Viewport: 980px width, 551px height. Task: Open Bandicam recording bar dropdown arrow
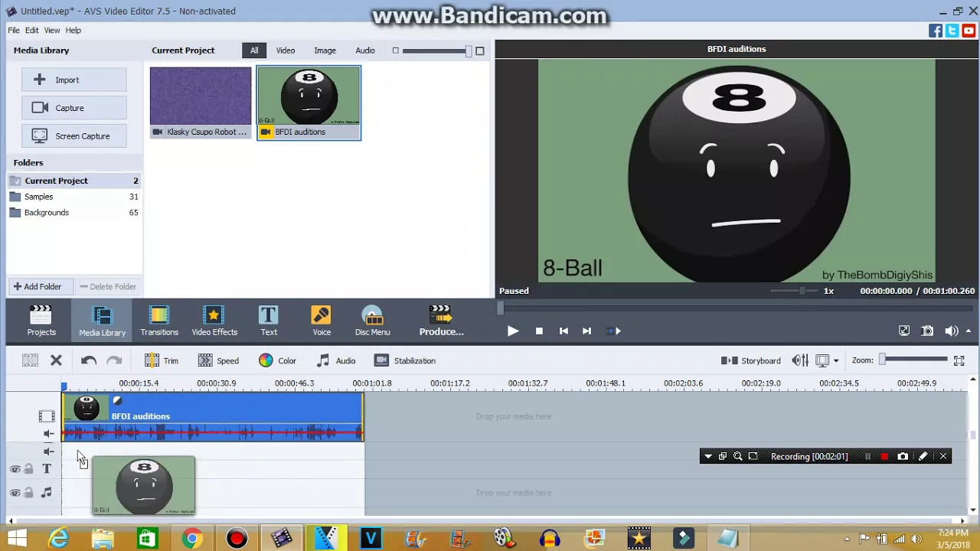click(707, 457)
